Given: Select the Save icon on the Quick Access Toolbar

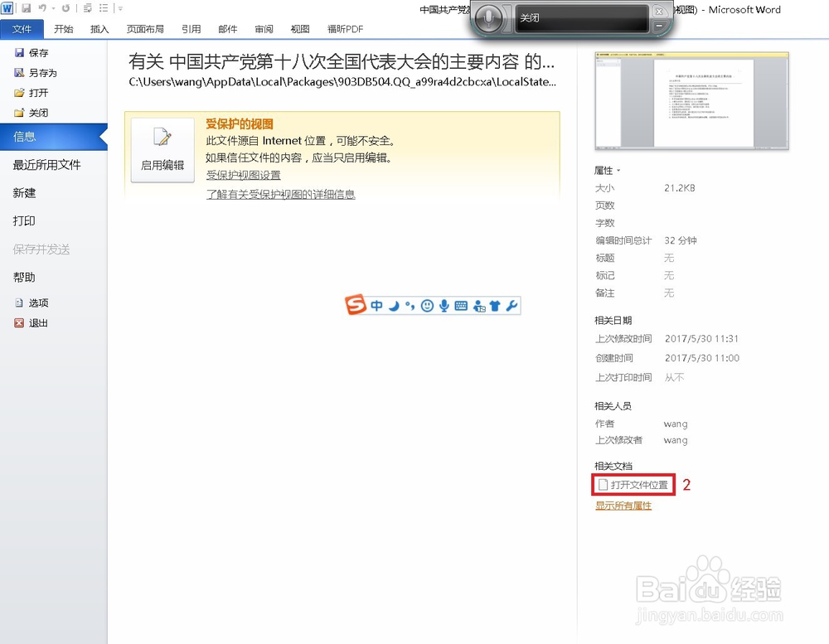Looking at the screenshot, I should click(27, 7).
